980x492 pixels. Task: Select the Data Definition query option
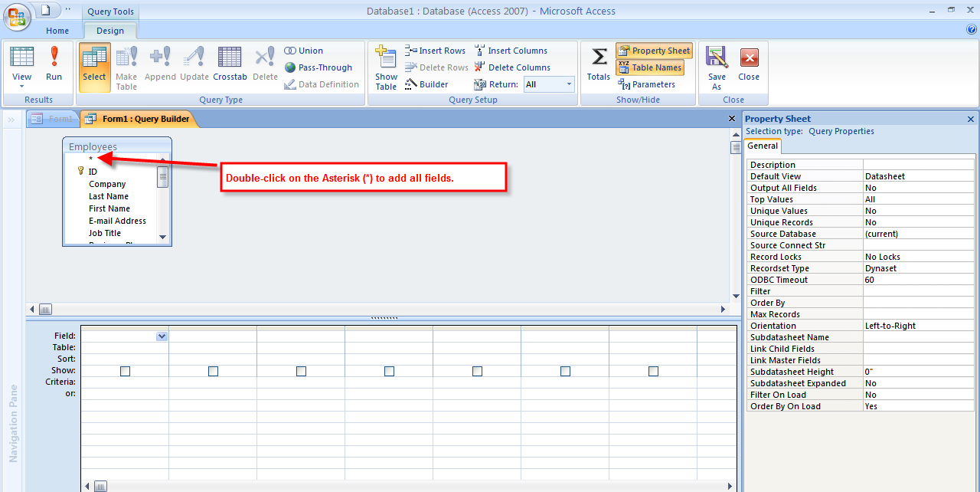(x=321, y=84)
